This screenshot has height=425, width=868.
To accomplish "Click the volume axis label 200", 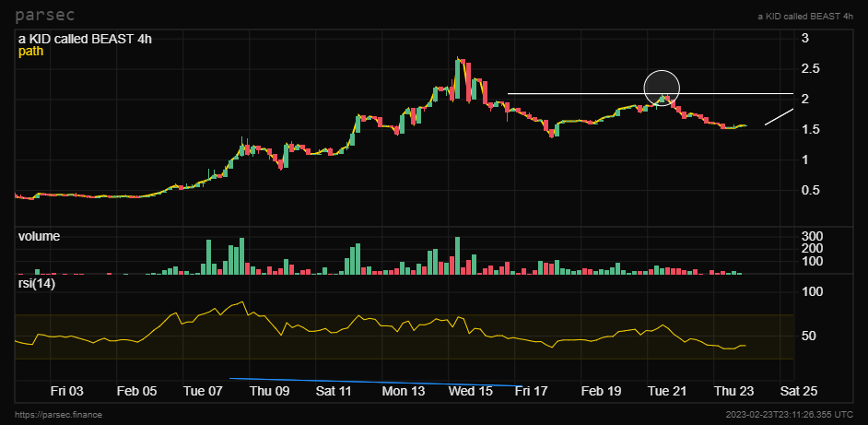I will tap(812, 248).
